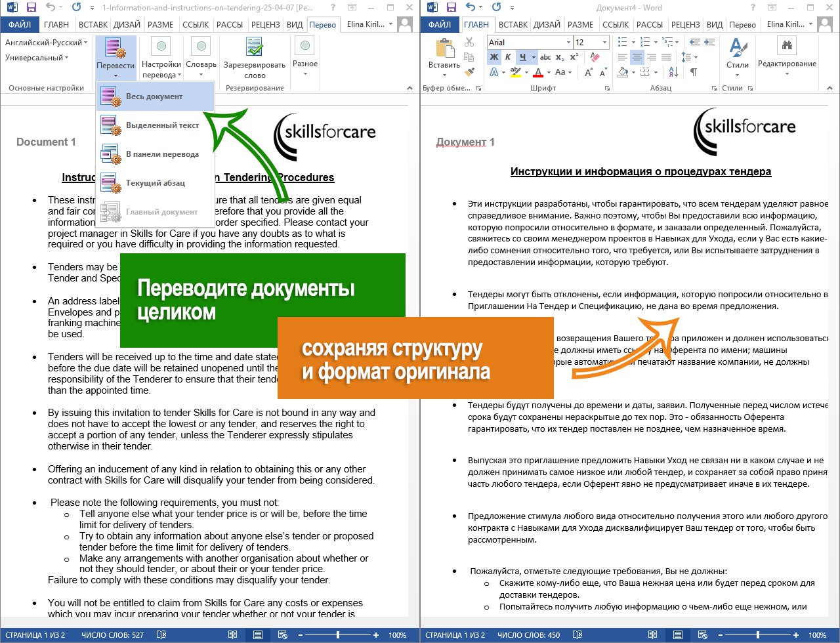Click the Copy icon in clipboard group
Screen dimensions: 840x643
pos(469,57)
